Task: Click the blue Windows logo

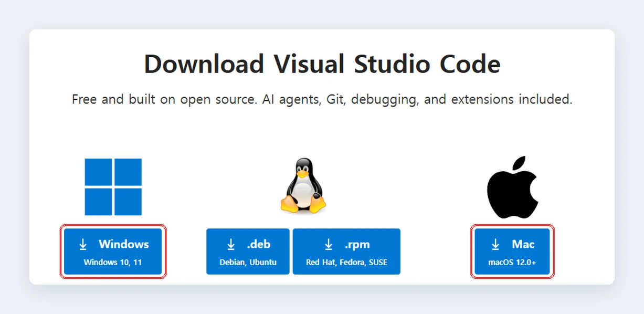Action: [x=113, y=187]
